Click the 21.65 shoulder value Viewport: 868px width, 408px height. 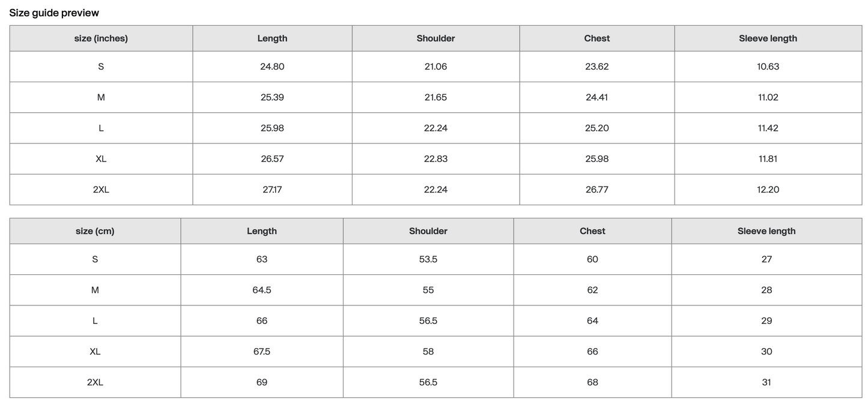tap(436, 97)
